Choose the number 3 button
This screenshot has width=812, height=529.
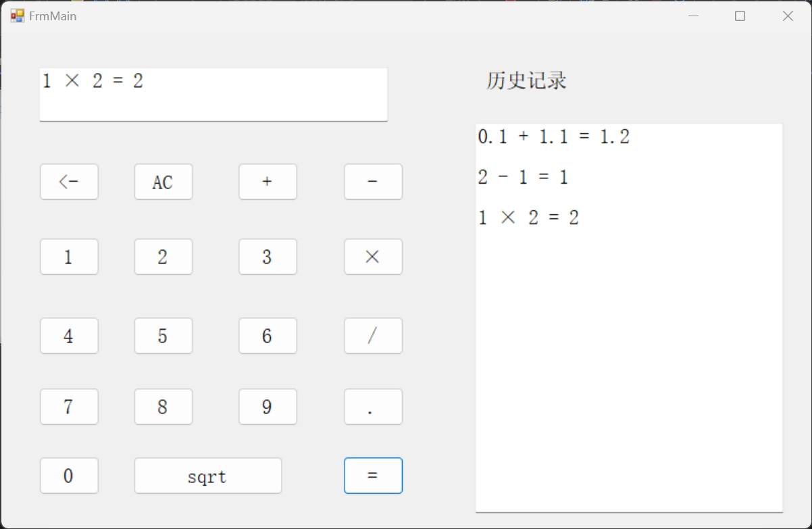pyautogui.click(x=268, y=257)
